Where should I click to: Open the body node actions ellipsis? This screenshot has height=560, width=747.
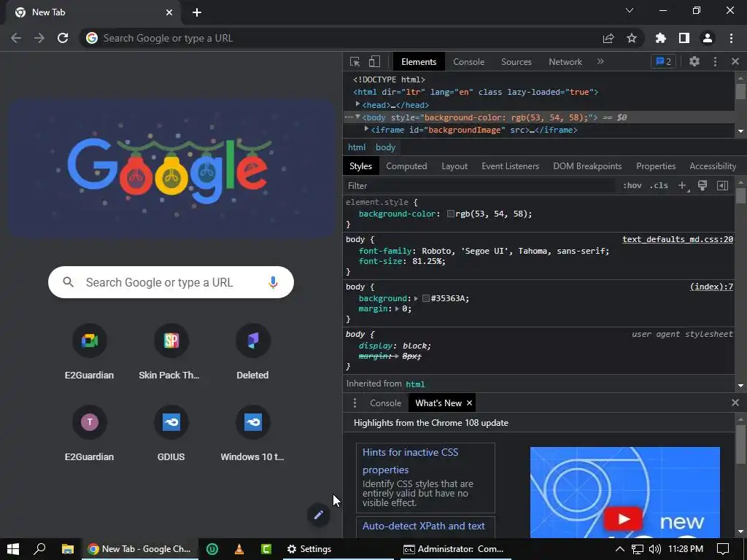(x=349, y=117)
